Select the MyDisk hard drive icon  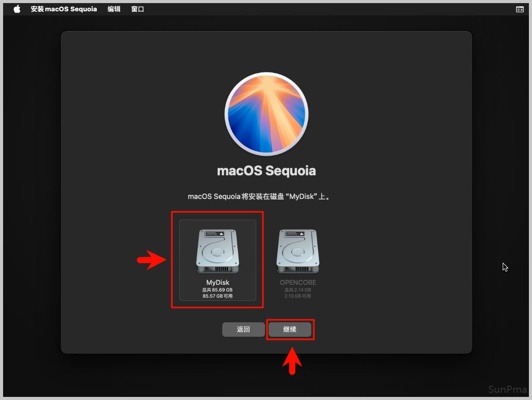[218, 251]
